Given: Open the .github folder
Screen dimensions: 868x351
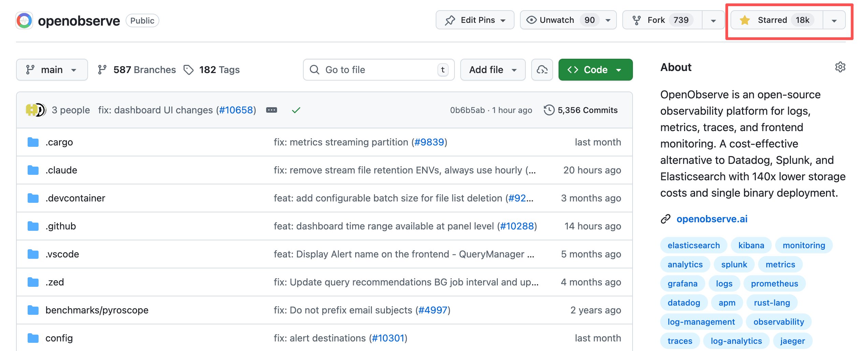Looking at the screenshot, I should (x=61, y=226).
